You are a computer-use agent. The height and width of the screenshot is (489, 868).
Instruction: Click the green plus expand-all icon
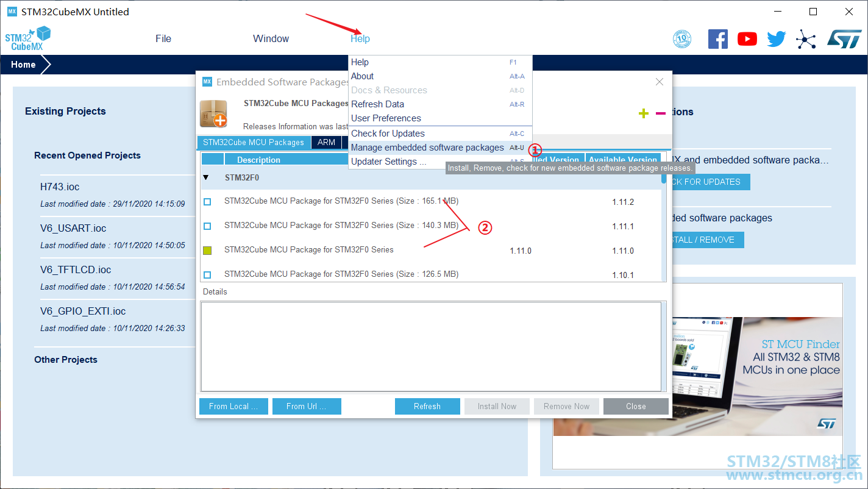(x=644, y=113)
